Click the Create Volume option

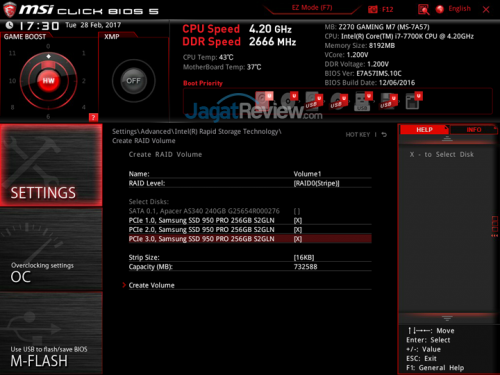(151, 285)
